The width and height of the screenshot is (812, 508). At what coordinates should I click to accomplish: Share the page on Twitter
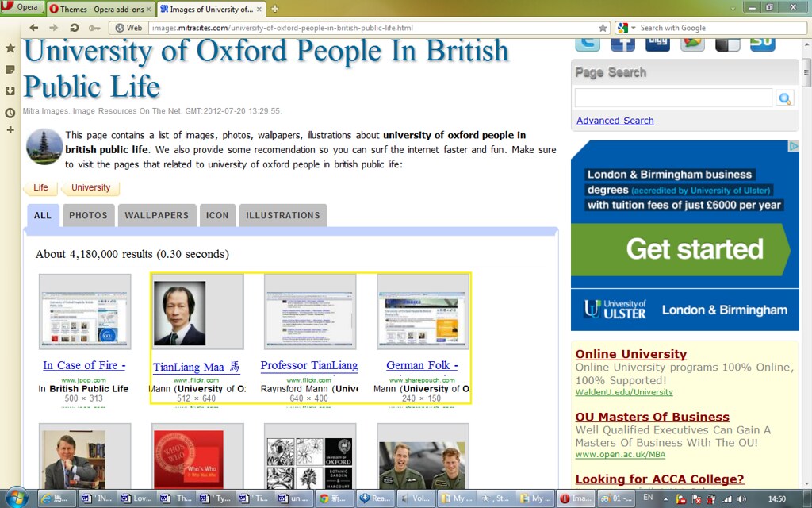pyautogui.click(x=588, y=44)
